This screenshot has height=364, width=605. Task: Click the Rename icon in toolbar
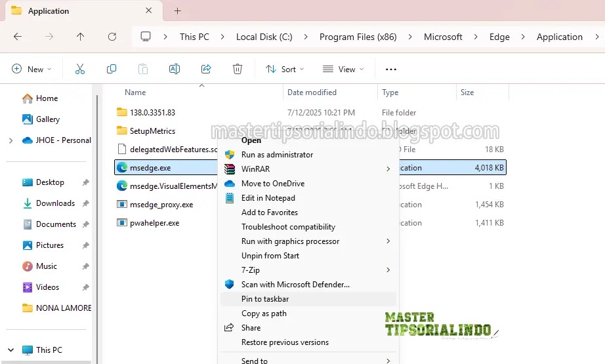pyautogui.click(x=175, y=69)
